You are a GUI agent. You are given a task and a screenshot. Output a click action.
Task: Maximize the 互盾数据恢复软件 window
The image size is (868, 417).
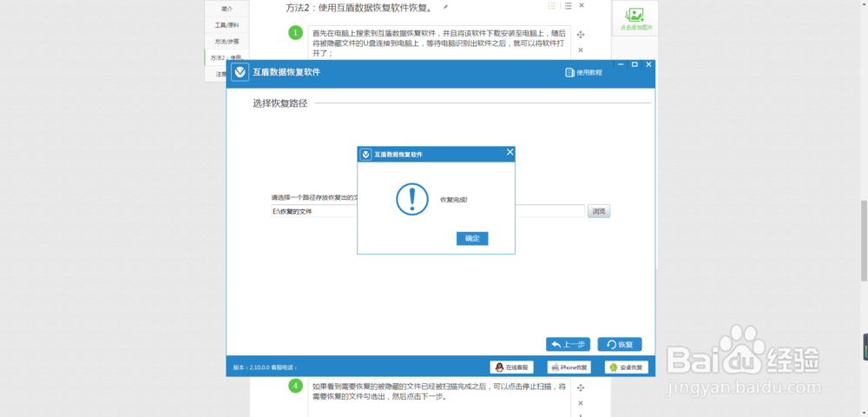635,65
